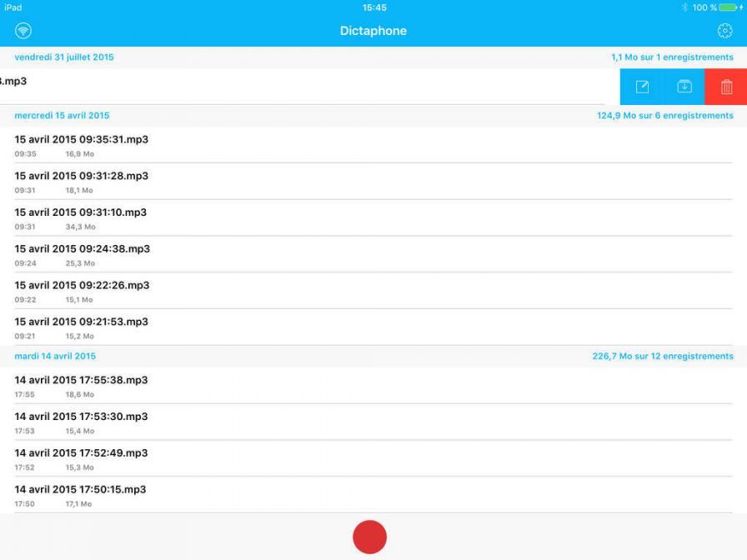Image resolution: width=747 pixels, height=560 pixels.
Task: Select recording 15 avril 2015 09:22:26.mp3
Action: tap(82, 291)
